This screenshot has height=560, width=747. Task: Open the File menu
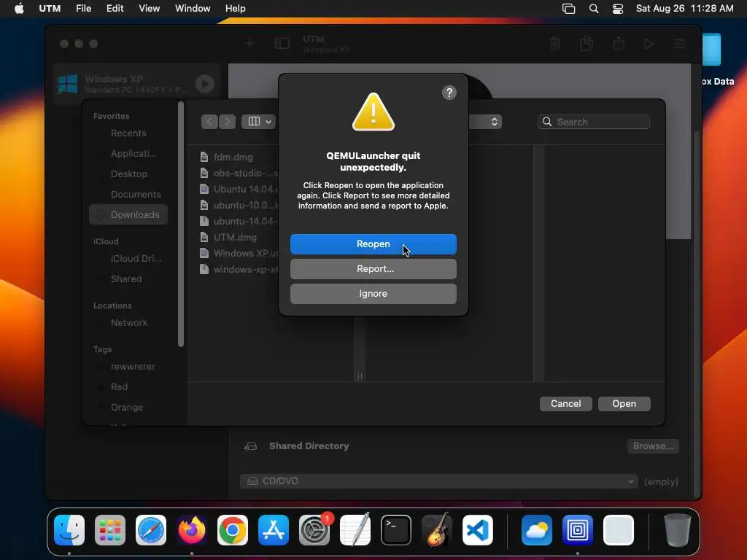[x=83, y=8]
